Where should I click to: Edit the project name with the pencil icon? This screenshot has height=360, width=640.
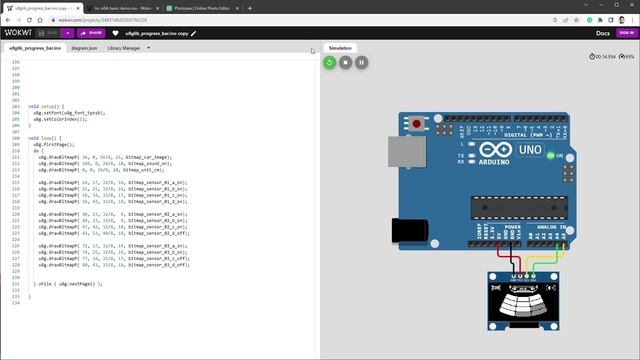pyautogui.click(x=193, y=33)
